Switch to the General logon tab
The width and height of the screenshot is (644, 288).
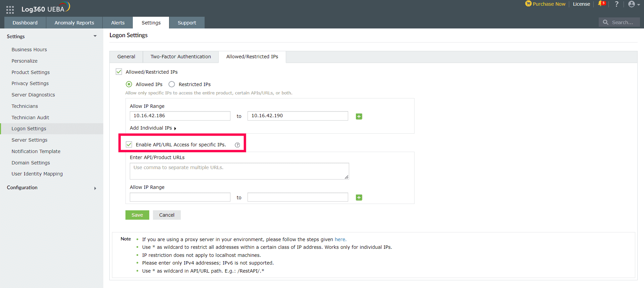126,57
